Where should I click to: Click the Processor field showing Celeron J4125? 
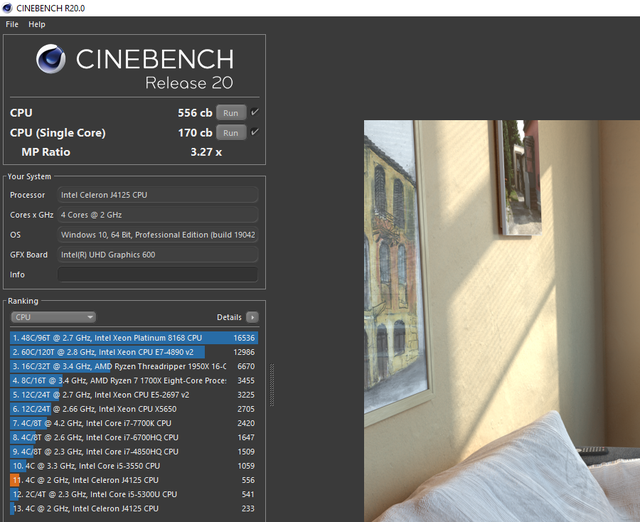coord(158,195)
